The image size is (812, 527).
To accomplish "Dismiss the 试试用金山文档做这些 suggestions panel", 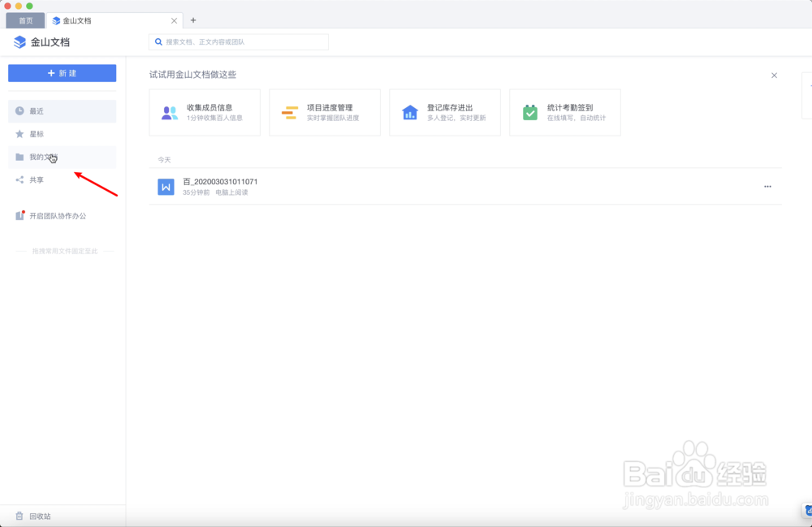I will tap(774, 76).
